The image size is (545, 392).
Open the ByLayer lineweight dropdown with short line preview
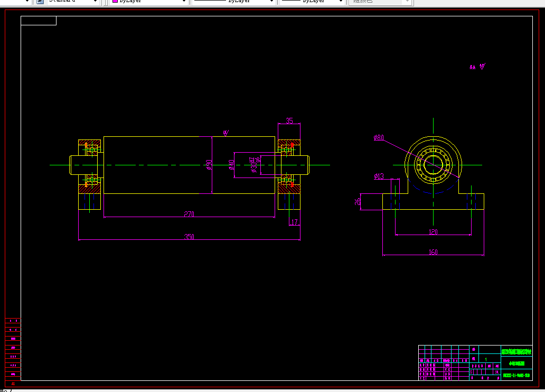313,2
